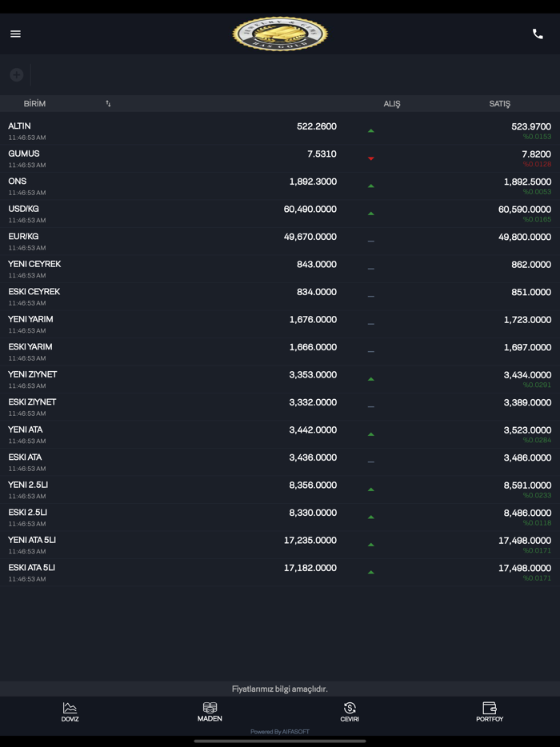Select the YENI ATA 5LI row label
The height and width of the screenshot is (747, 560).
pyautogui.click(x=32, y=541)
